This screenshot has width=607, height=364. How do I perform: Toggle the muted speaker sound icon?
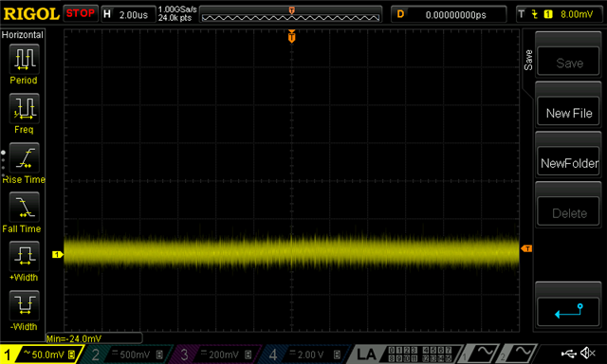point(588,353)
